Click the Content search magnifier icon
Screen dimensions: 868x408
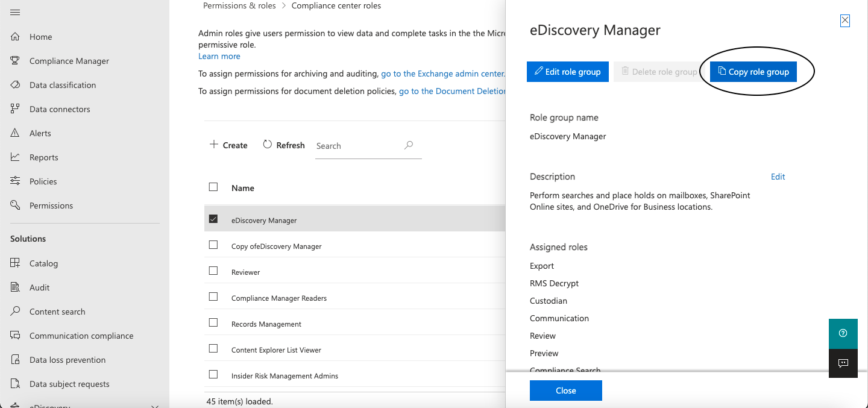coord(15,312)
